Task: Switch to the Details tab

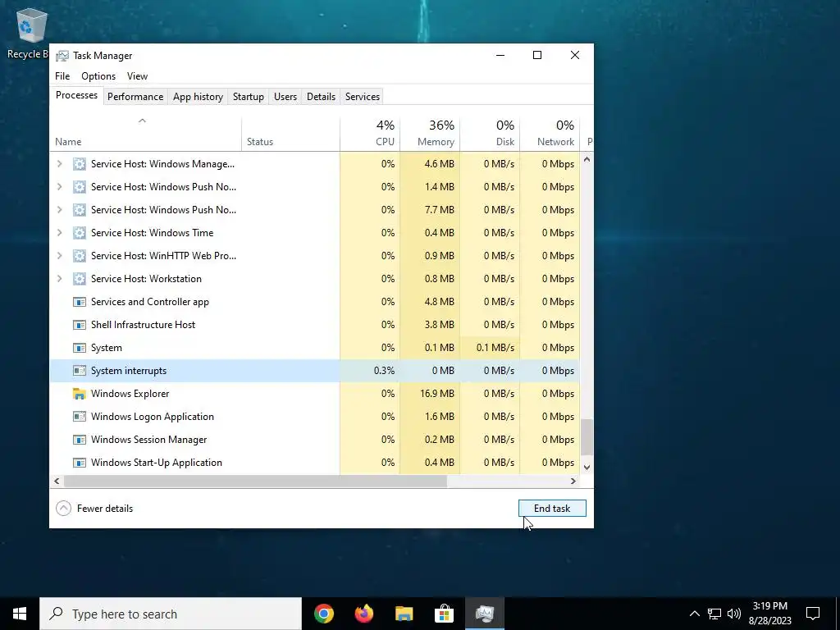Action: (x=321, y=97)
